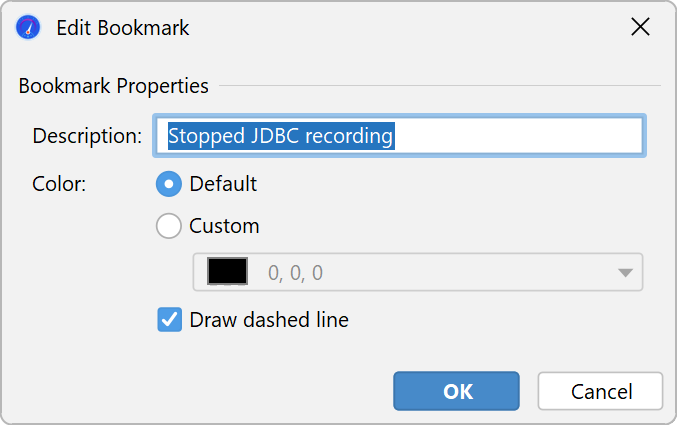
Task: Click the "Default" option label text
Action: tap(223, 184)
